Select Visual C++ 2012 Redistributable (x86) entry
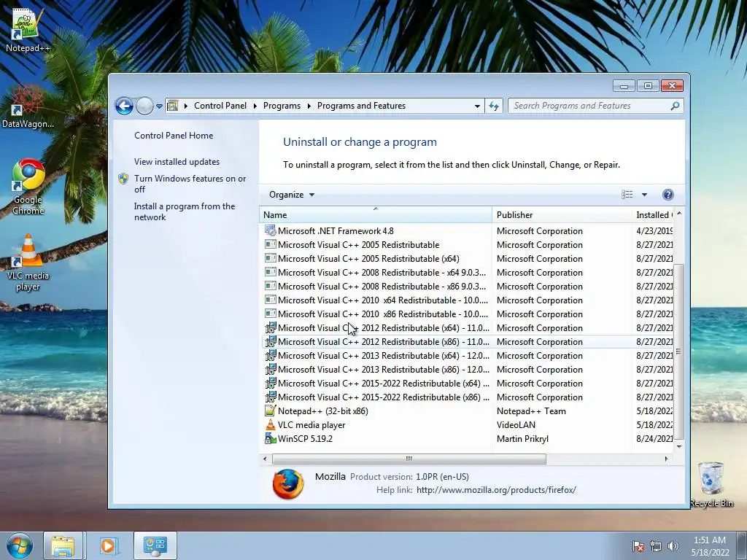This screenshot has width=747, height=560. [x=468, y=341]
